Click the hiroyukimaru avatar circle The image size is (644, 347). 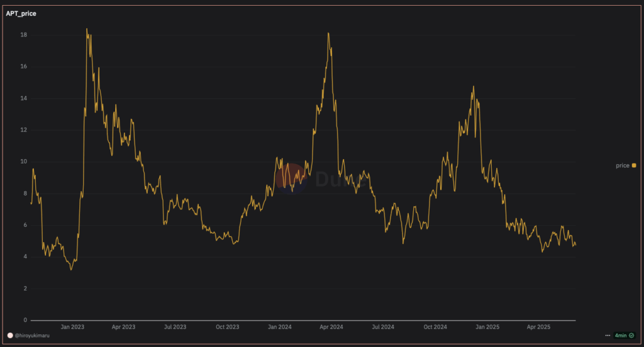coord(10,336)
